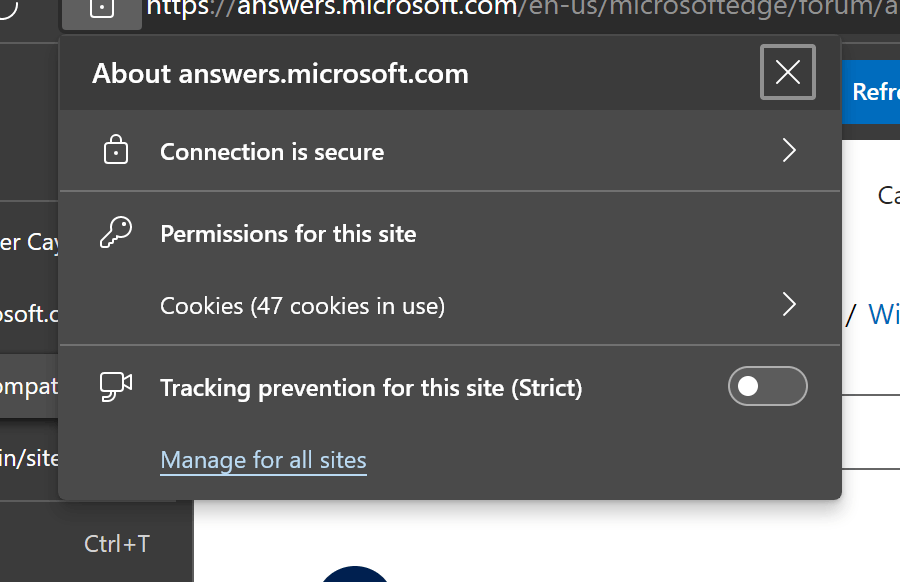Click the tracking prevention camera-chat icon

[116, 387]
